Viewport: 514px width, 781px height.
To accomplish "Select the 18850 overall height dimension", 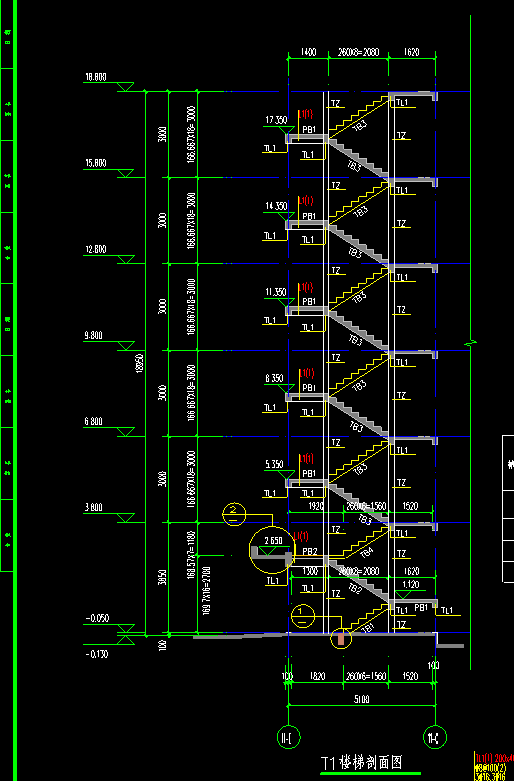I will 140,364.
